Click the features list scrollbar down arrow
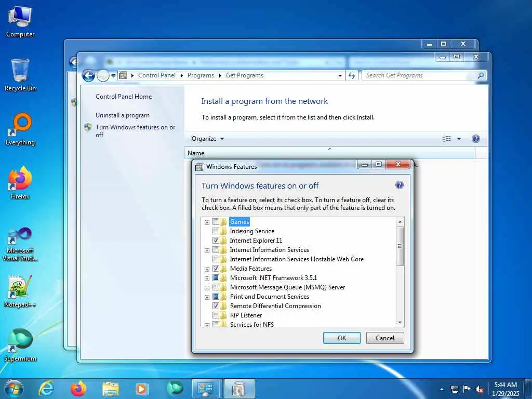The height and width of the screenshot is (399, 532). click(x=400, y=322)
